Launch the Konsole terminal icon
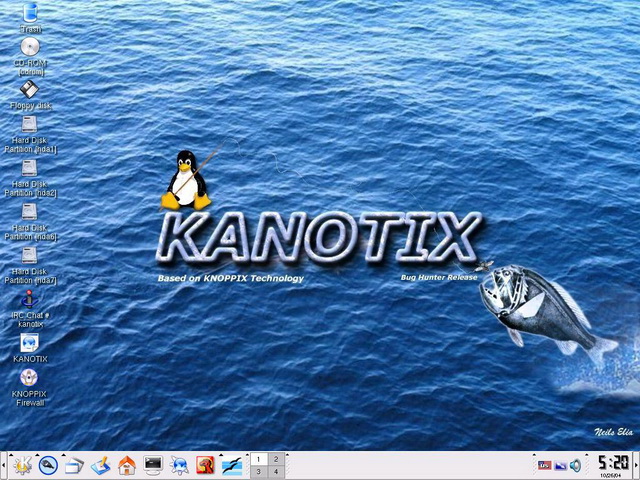This screenshot has width=640, height=480. [x=153, y=466]
